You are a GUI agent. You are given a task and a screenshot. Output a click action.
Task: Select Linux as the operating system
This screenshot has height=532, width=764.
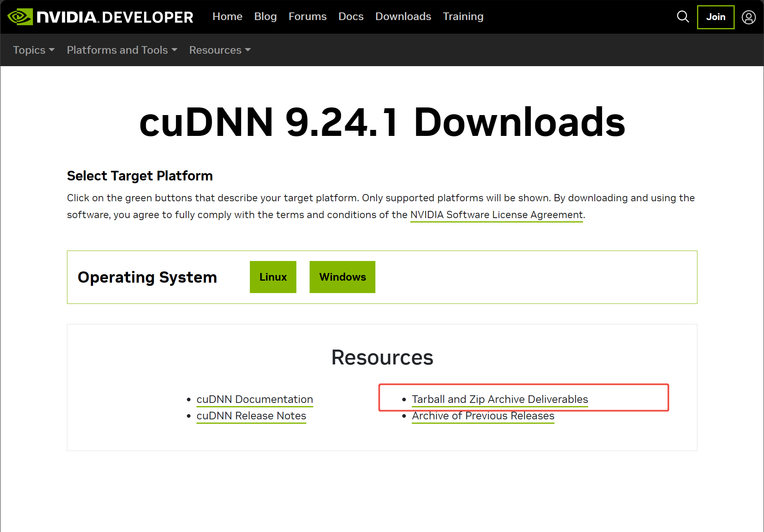pos(273,277)
